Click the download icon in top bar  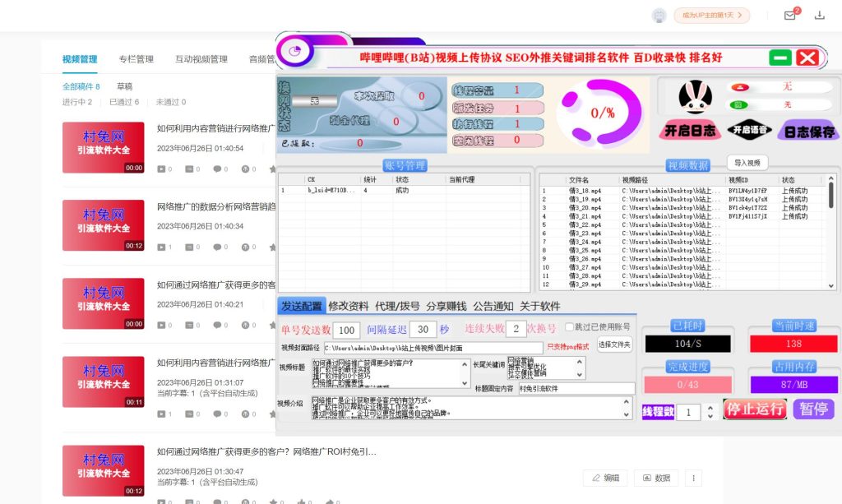coord(819,16)
